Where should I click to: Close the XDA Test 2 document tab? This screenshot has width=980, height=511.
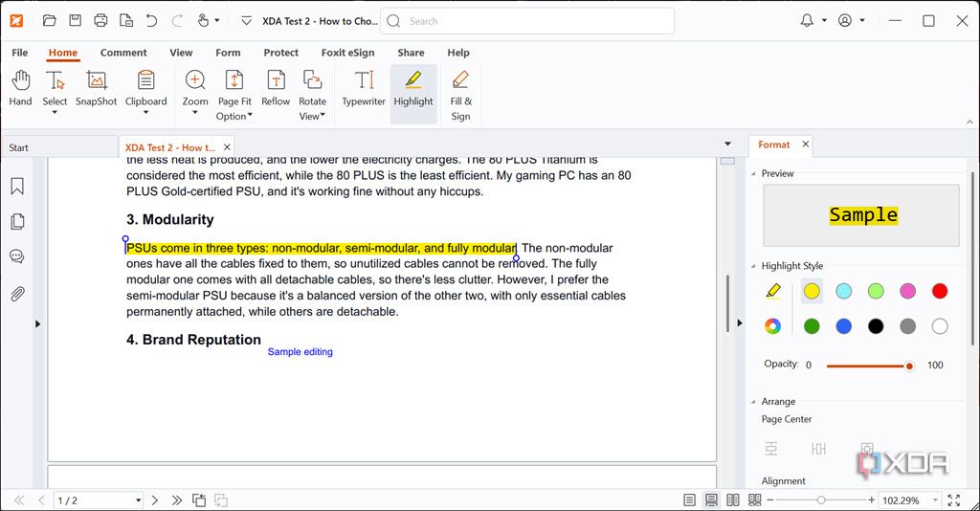point(227,147)
